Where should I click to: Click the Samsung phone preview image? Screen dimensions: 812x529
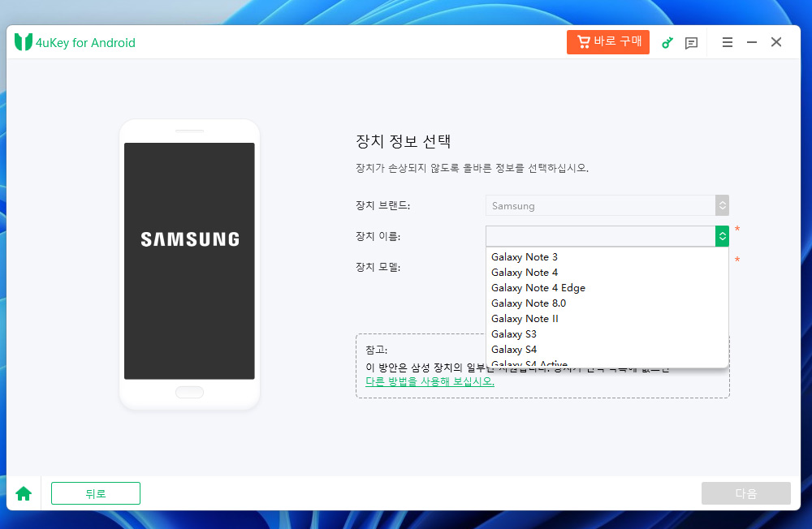tap(189, 264)
